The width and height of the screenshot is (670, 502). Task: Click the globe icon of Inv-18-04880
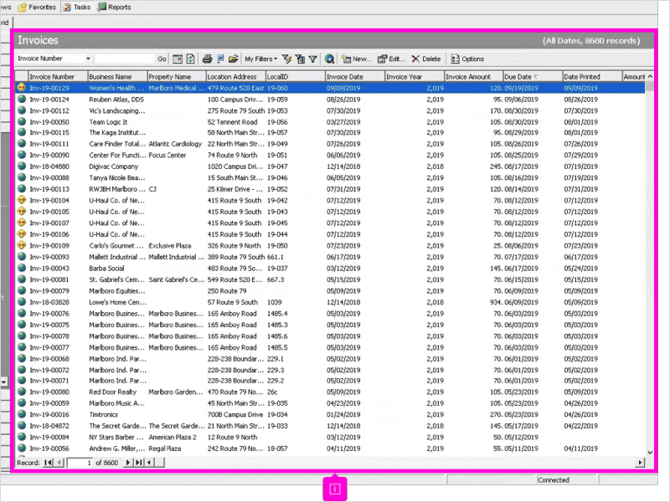click(21, 166)
